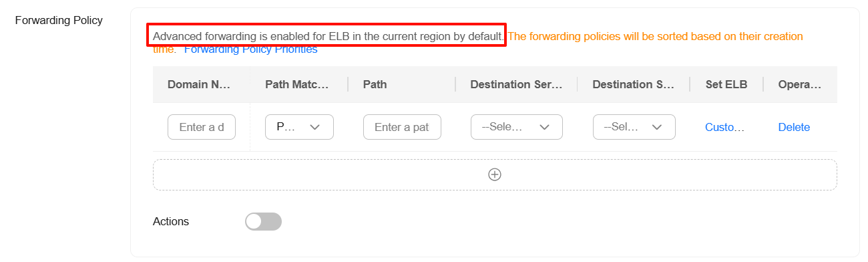Add a forwarding policy row with plus icon
Screen dimensions: 868x262
click(495, 174)
